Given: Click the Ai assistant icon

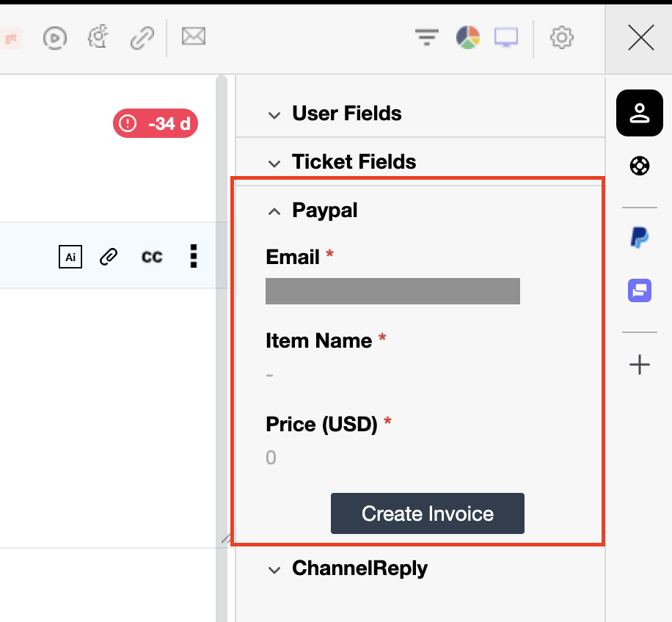Looking at the screenshot, I should click(70, 257).
